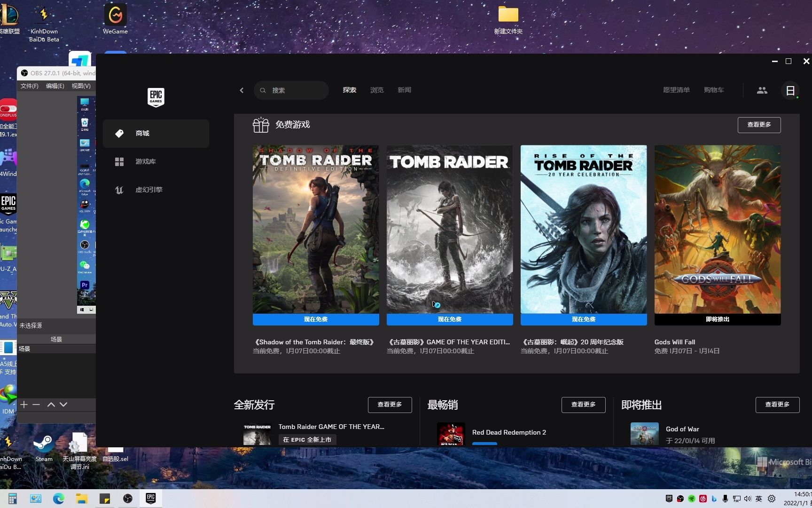Open Control Panel icon on taskbar
812x508 pixels.
pyautogui.click(x=36, y=499)
